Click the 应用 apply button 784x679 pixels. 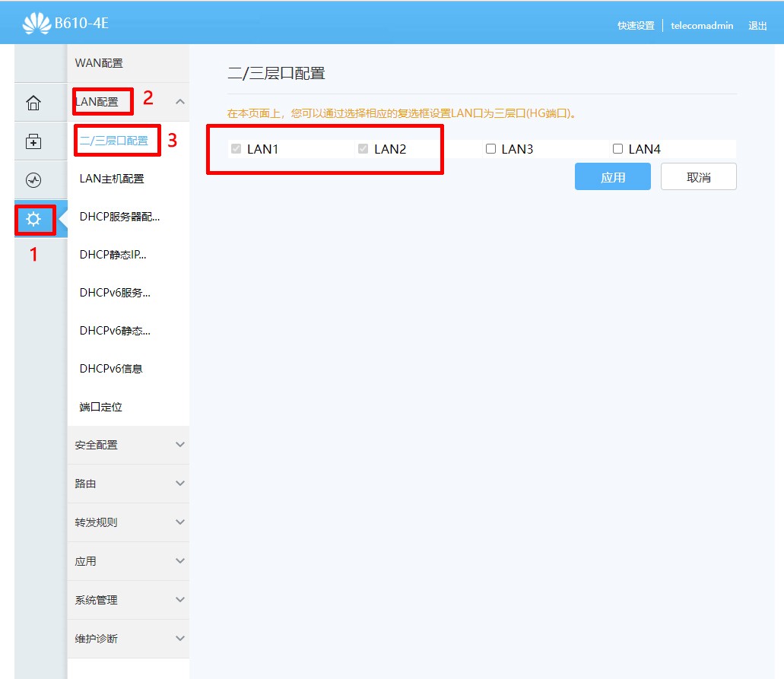coord(612,176)
